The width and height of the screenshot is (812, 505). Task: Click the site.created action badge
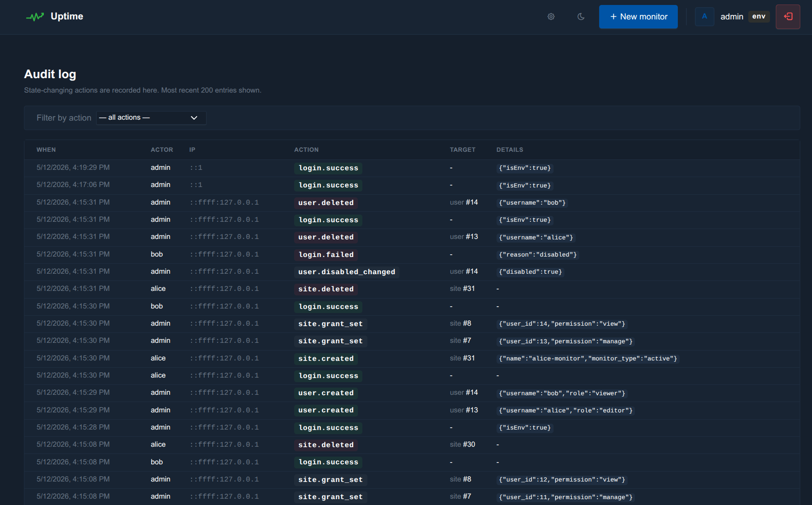pyautogui.click(x=326, y=359)
